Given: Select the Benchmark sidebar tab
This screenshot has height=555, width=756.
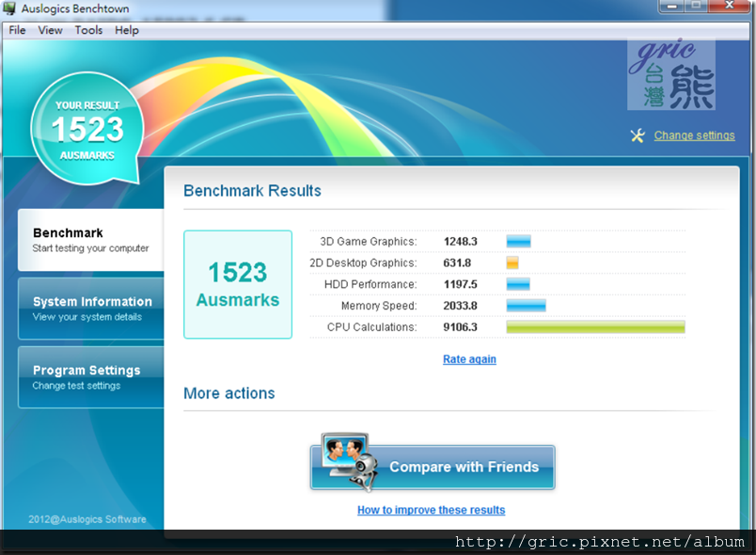Looking at the screenshot, I should (x=91, y=240).
